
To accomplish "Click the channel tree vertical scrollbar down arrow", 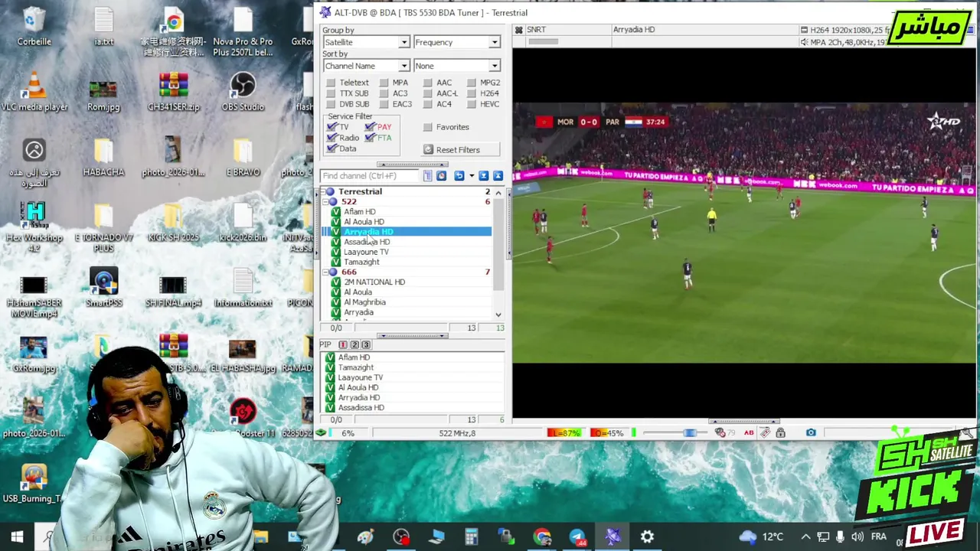I will click(498, 315).
